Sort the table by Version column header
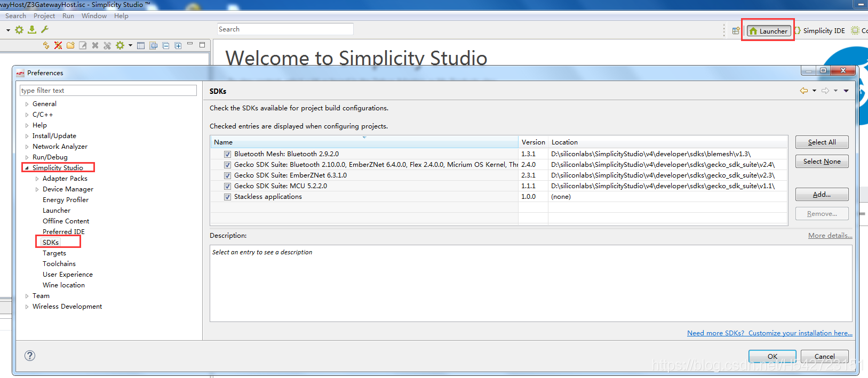The height and width of the screenshot is (378, 868). (x=533, y=142)
